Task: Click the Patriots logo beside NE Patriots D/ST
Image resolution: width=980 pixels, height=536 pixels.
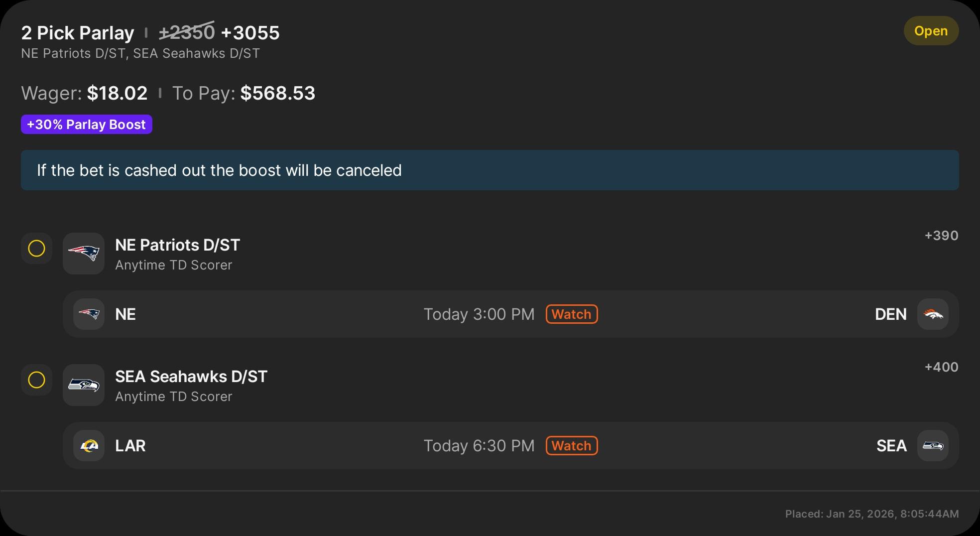Action: tap(84, 253)
